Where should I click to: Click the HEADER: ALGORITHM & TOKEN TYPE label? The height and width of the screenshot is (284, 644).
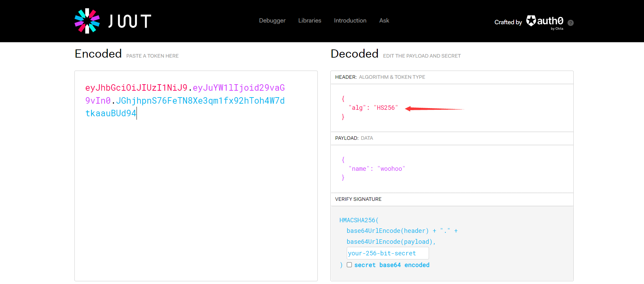pyautogui.click(x=380, y=77)
